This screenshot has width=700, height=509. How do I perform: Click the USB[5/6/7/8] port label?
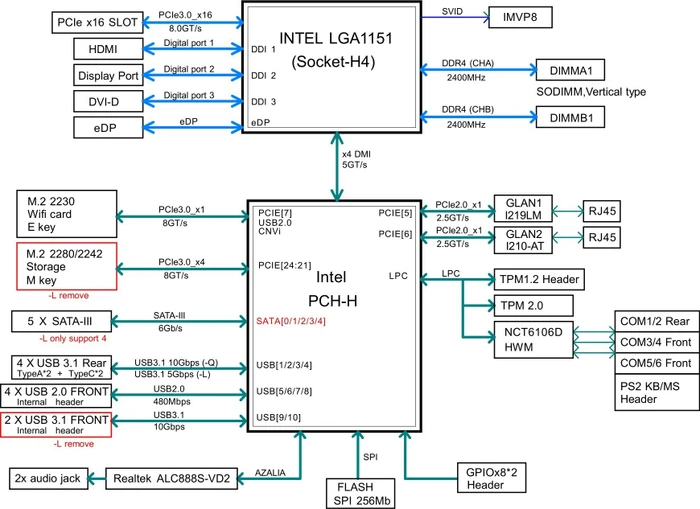point(284,392)
